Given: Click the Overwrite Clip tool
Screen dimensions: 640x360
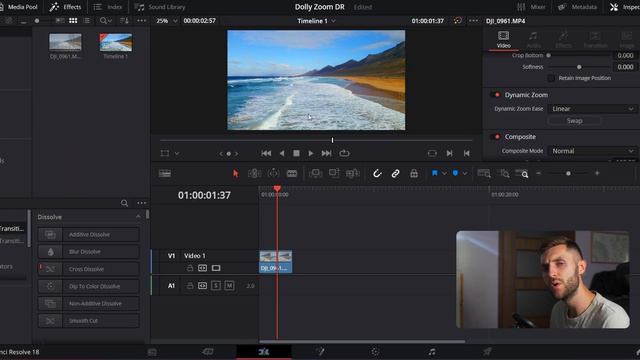Looking at the screenshot, I should point(334,173).
